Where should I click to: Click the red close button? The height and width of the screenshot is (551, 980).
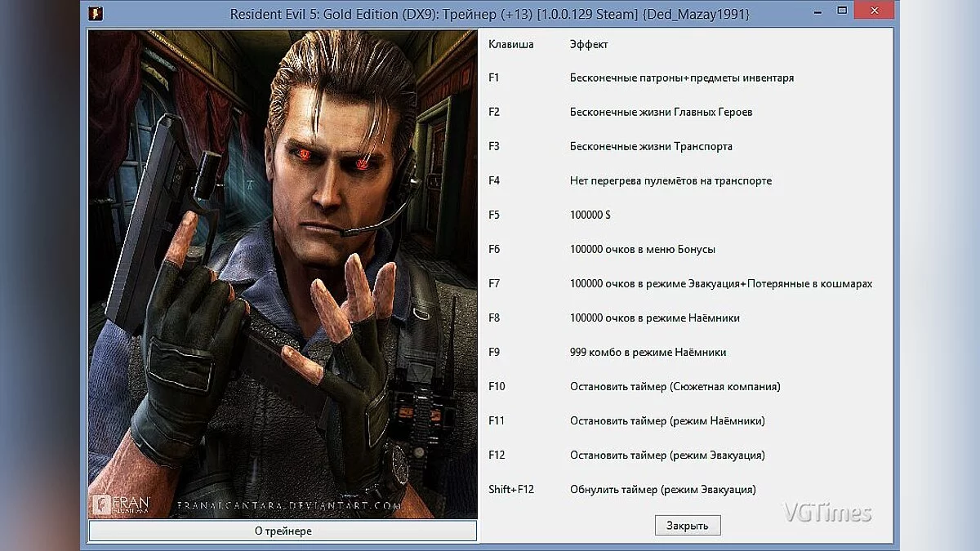[x=874, y=11]
